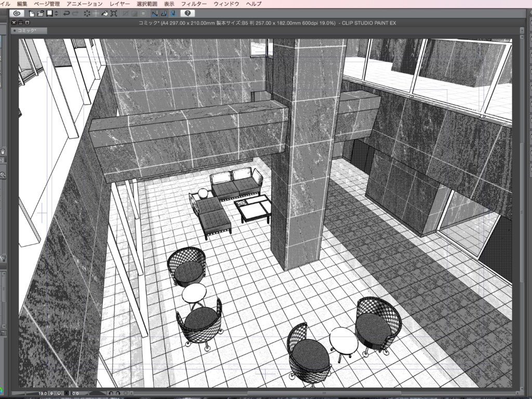The image size is (532, 399).
Task: Click the fit-to-screen control in status bar
Action: (x=66, y=393)
